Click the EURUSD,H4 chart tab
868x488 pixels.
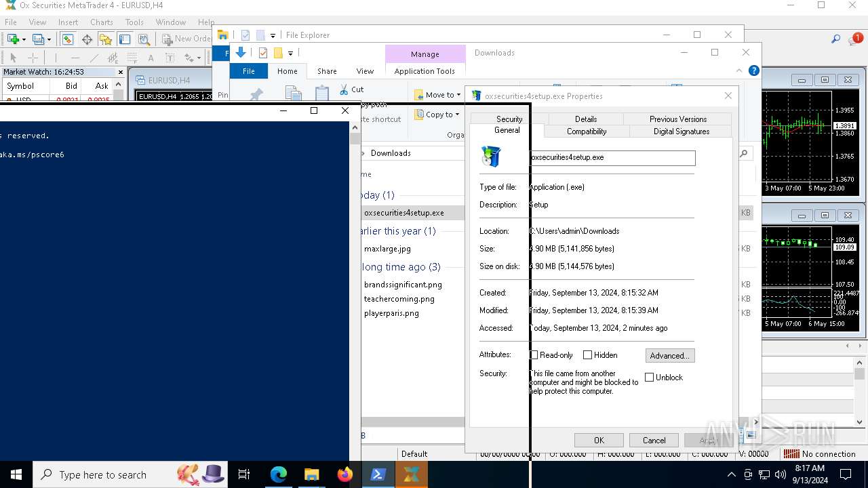(x=170, y=81)
